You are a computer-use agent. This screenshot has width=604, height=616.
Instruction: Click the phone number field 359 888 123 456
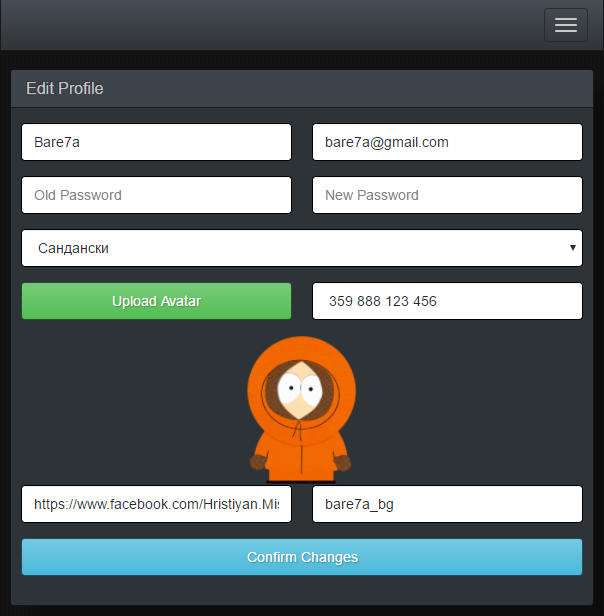click(x=447, y=301)
